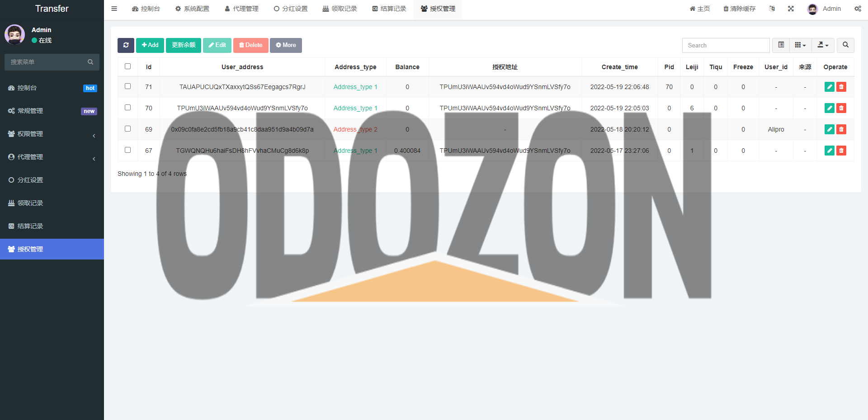The image size is (868, 420).
Task: Switch to 代理管理 top tab
Action: [x=241, y=9]
